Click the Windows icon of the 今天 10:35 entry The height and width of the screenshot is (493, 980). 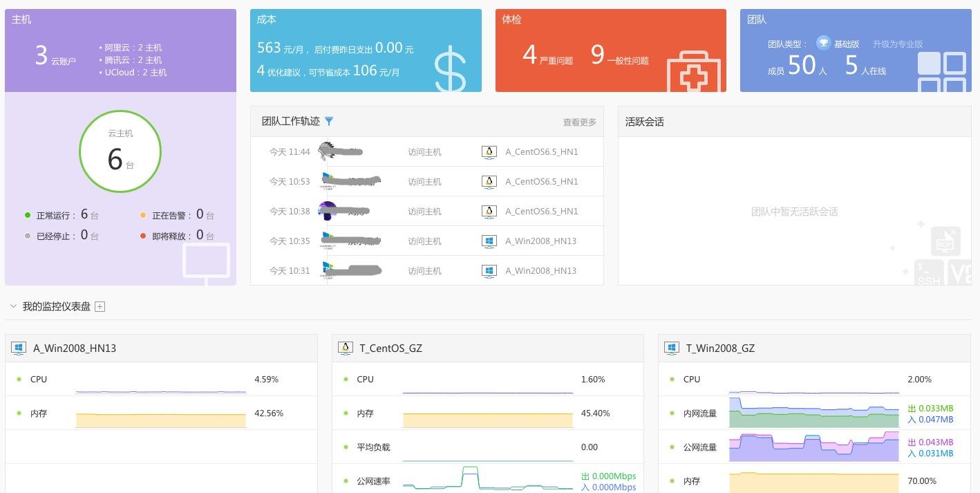489,241
